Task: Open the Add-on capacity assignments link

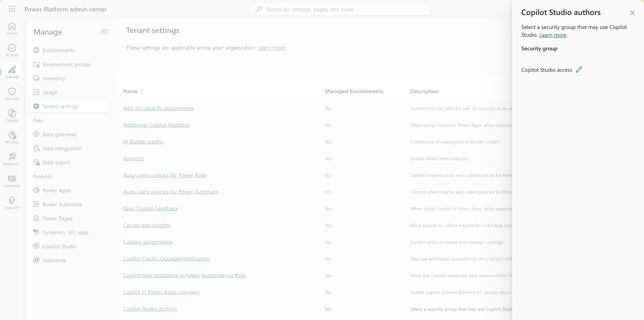Action: coord(158,108)
